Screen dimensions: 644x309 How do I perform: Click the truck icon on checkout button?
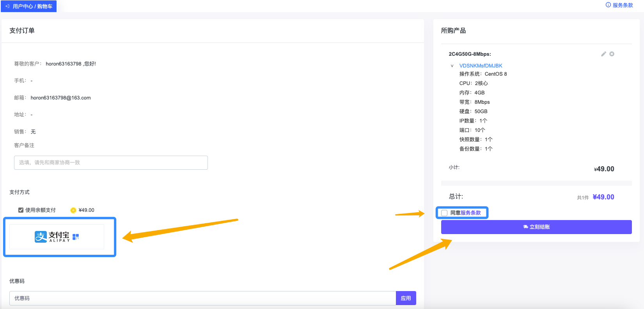[525, 227]
